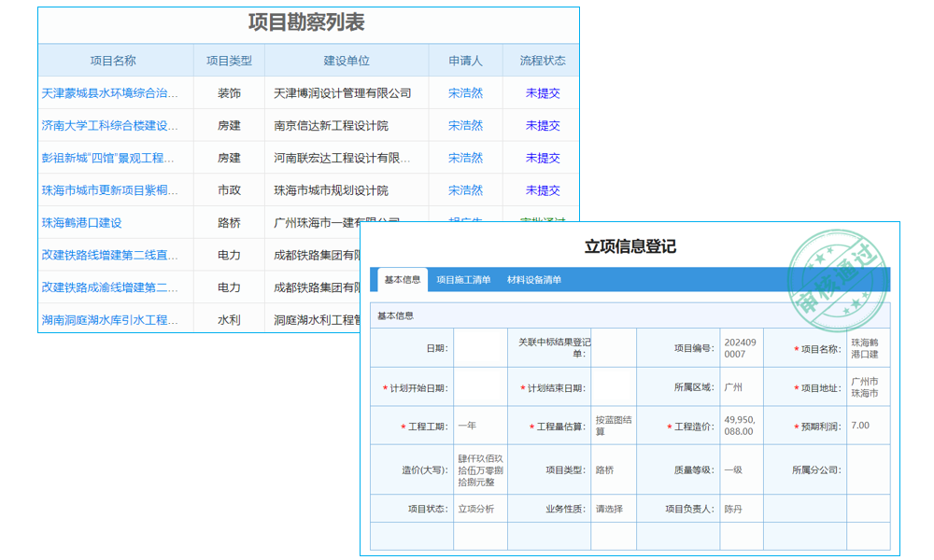Viewport: 934px width, 560px height.
Task: Click the 未提交 status of 珠海市城市更新项目
Action: [x=542, y=190]
